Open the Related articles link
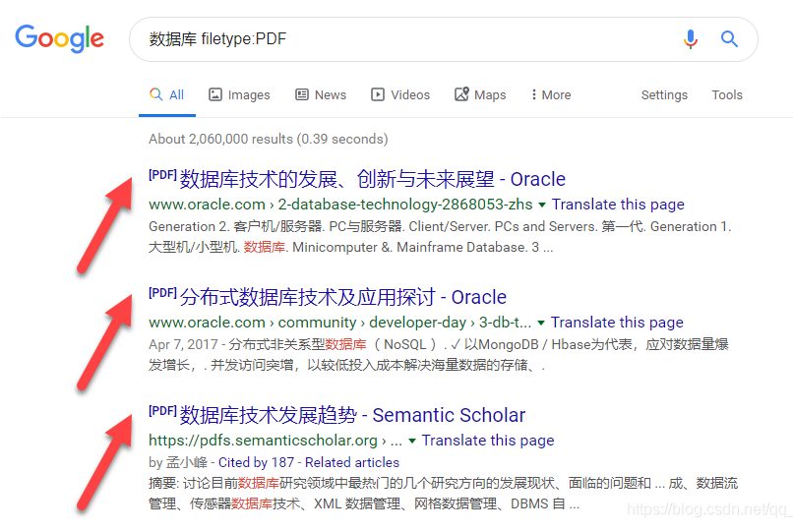 click(x=352, y=462)
